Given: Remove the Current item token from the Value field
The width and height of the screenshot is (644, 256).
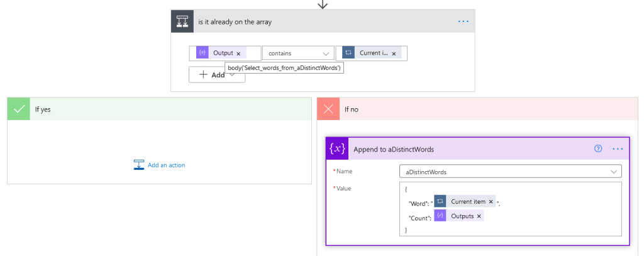Looking at the screenshot, I should 491,201.
